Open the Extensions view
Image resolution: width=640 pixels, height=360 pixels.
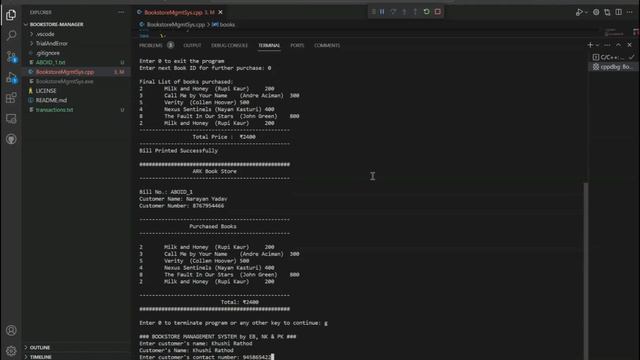(11, 98)
